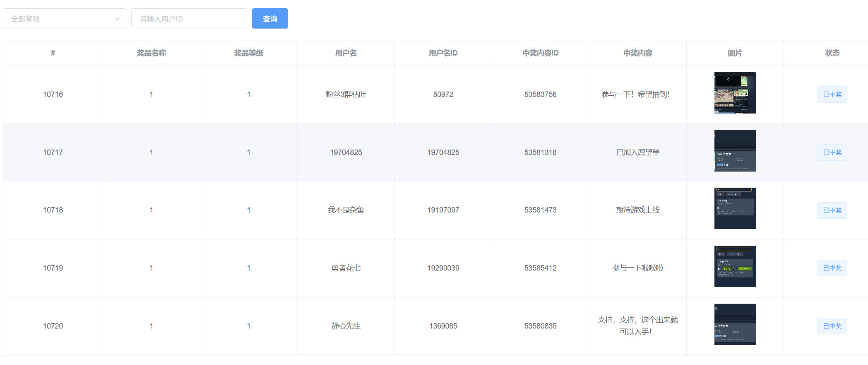The image size is (868, 365).
Task: Click comment text 已加入愿望单
Action: click(x=637, y=152)
